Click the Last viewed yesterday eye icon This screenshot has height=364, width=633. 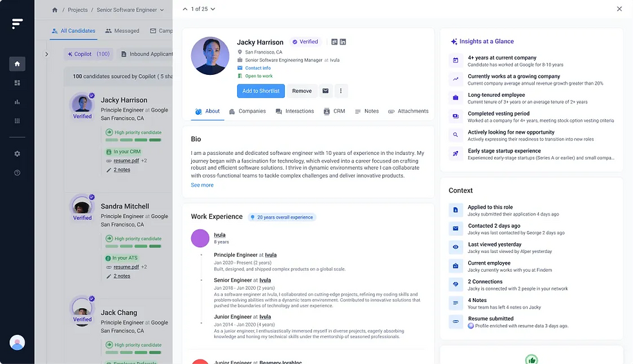(455, 247)
